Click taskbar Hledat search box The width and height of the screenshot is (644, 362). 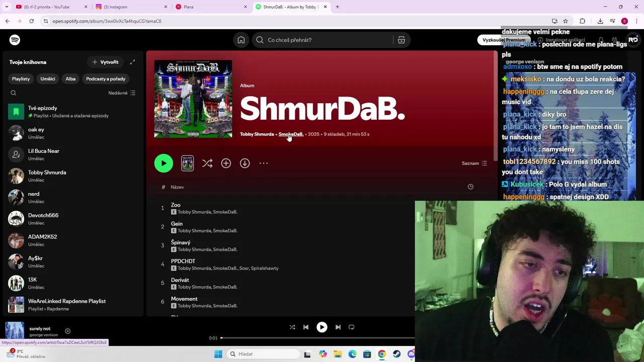(x=262, y=354)
